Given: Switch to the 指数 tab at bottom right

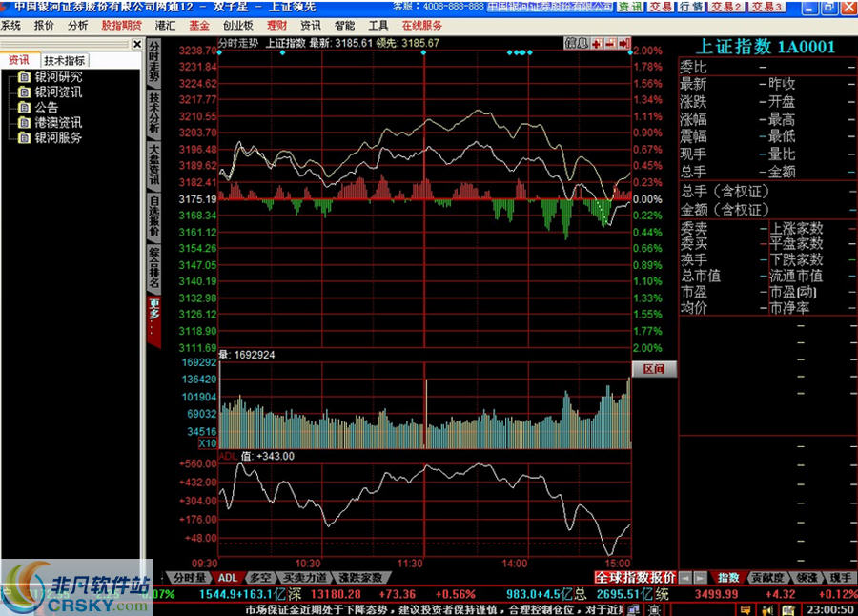Looking at the screenshot, I should [x=728, y=578].
